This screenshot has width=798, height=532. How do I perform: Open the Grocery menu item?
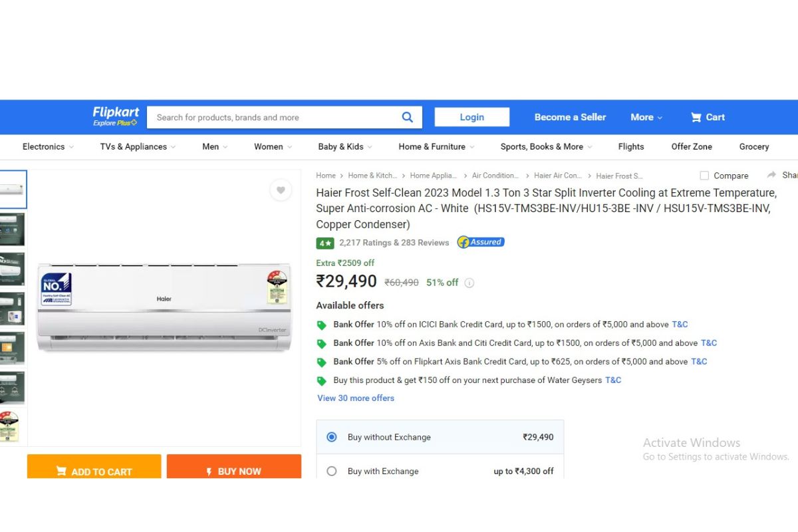pos(754,146)
